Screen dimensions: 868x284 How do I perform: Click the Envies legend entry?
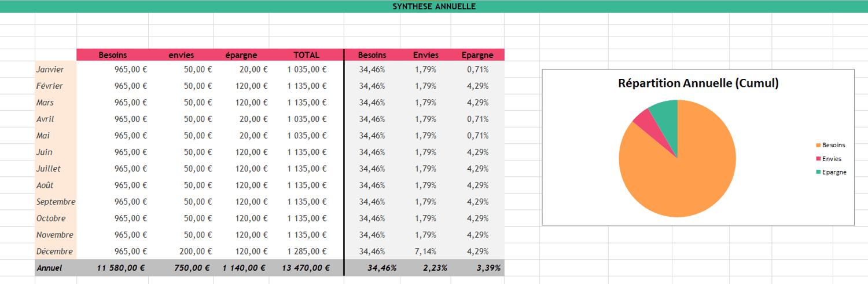point(829,158)
